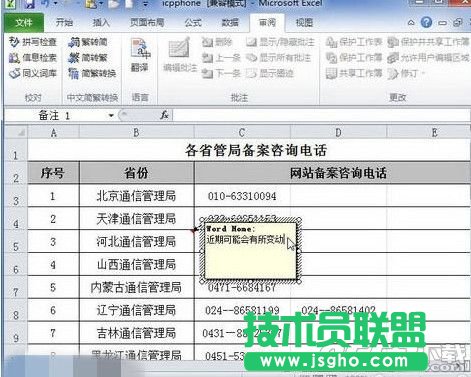Screen dimensions: 471x377
Task: Toggle 显示墨迹 ink display
Action: coord(270,73)
